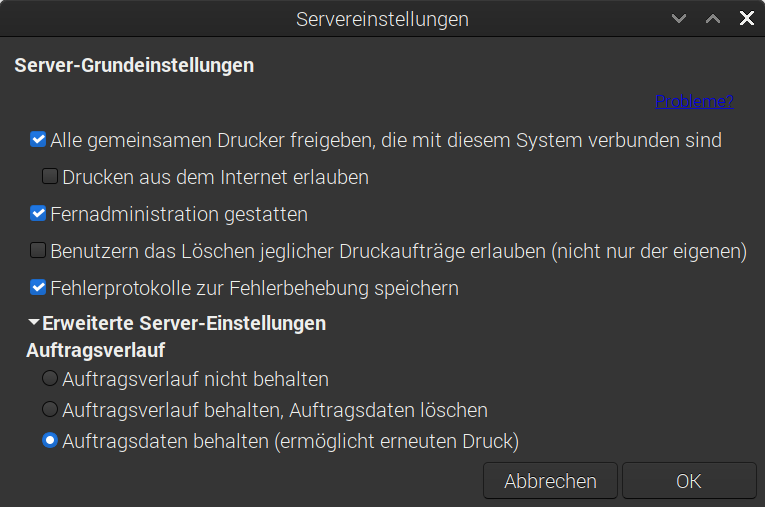
Task: Select 'Auftragsverlauf nicht behalten' radio option
Action: tap(50, 379)
